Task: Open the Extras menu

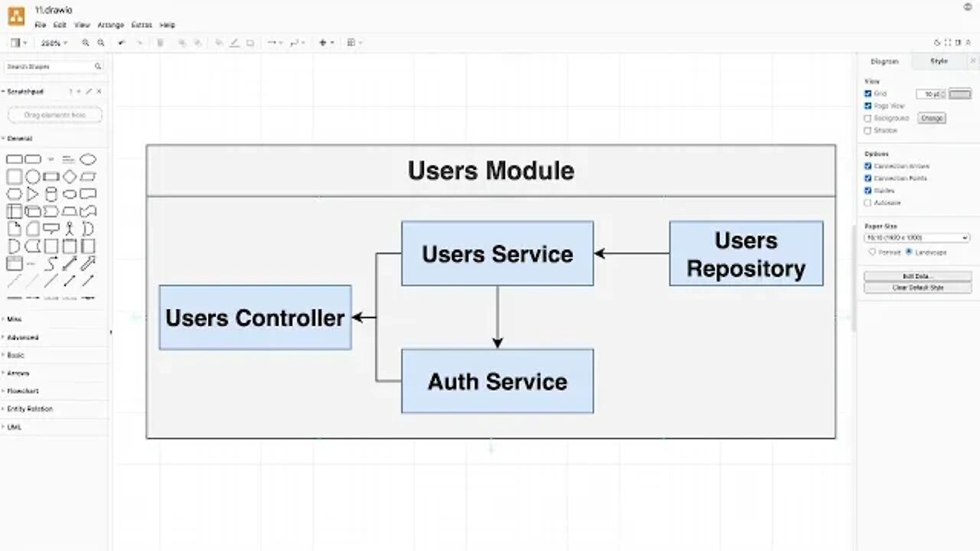Action: click(x=142, y=25)
